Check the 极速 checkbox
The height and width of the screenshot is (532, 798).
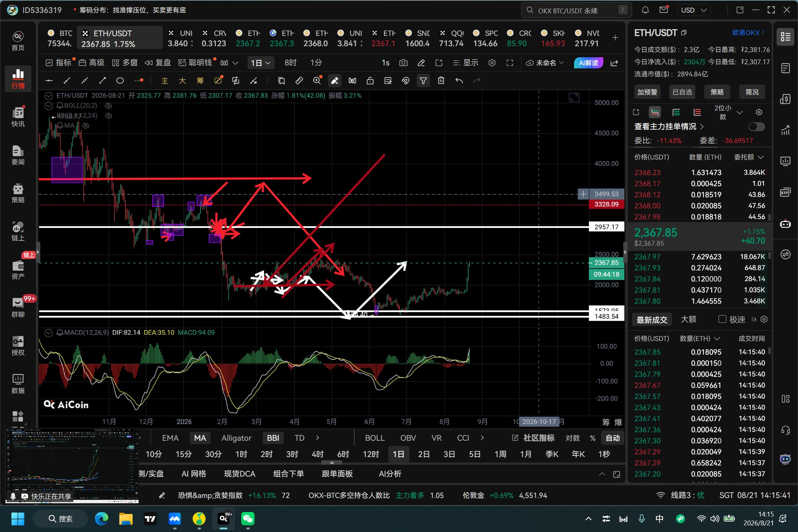[722, 319]
